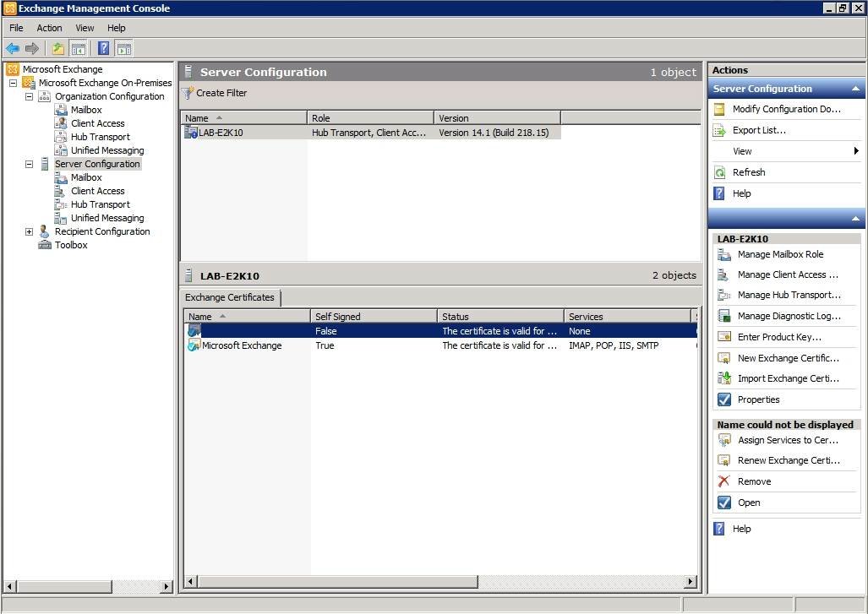Click the Forward arrow toolbar icon
868x614 pixels.
point(32,49)
